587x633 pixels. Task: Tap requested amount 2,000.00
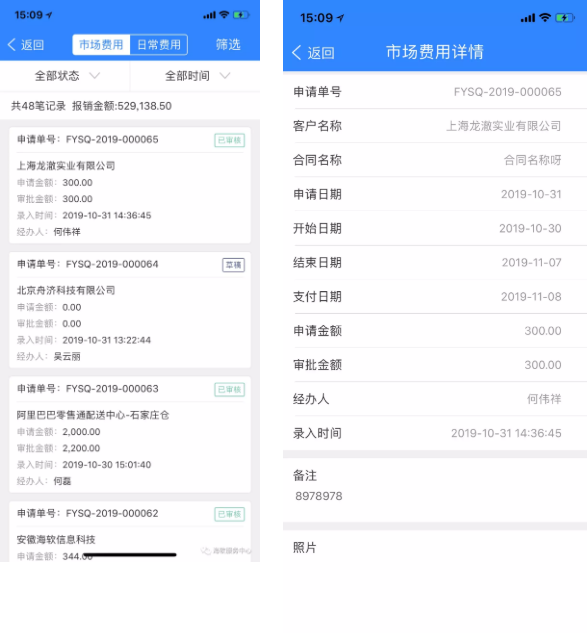pos(81,432)
